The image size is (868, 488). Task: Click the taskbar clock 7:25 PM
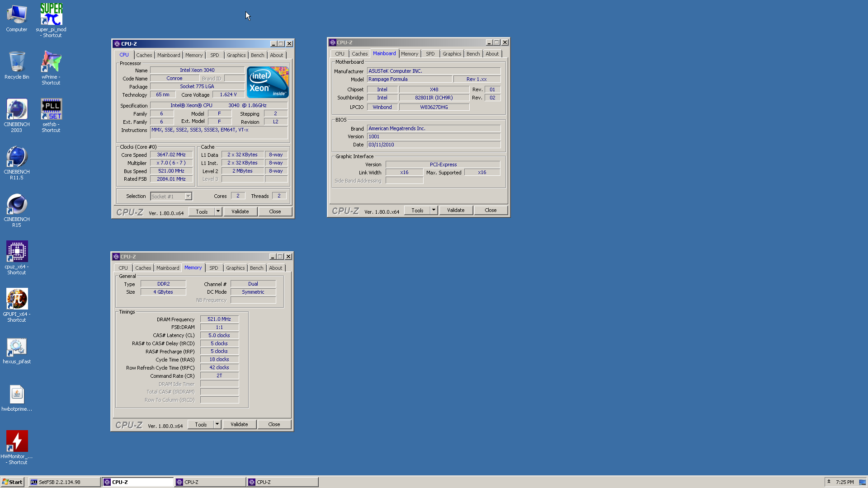[x=845, y=482]
